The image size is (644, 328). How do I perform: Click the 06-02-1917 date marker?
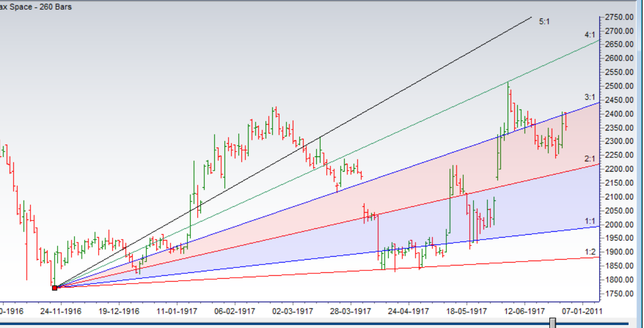(235, 311)
